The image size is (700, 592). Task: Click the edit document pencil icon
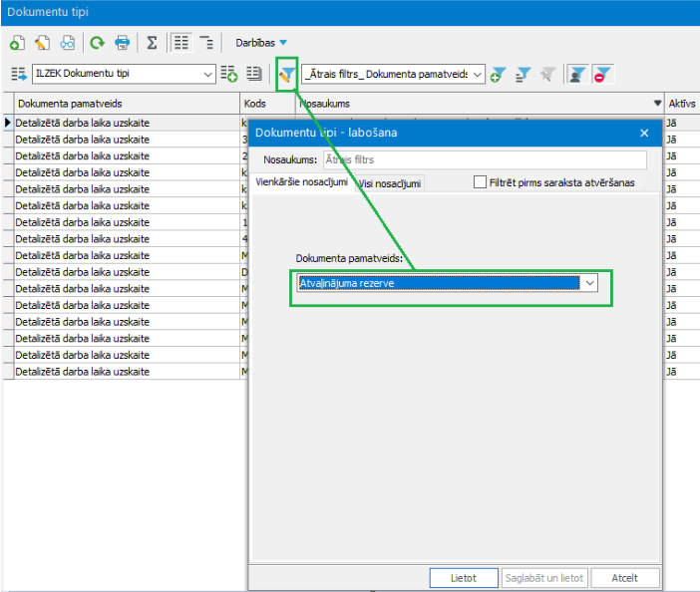[43, 43]
